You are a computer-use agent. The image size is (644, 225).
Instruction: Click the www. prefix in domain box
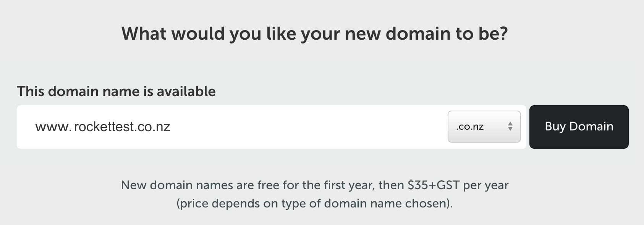(x=53, y=127)
